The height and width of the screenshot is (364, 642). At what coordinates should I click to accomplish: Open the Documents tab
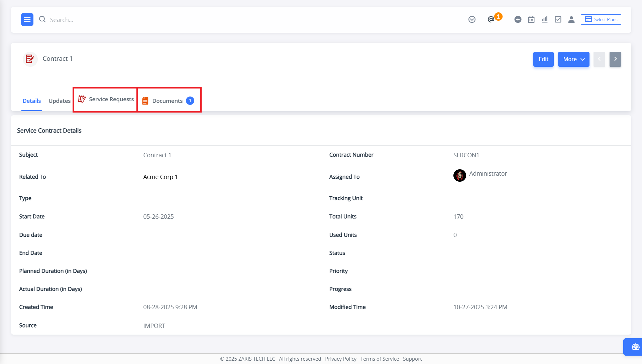click(168, 101)
